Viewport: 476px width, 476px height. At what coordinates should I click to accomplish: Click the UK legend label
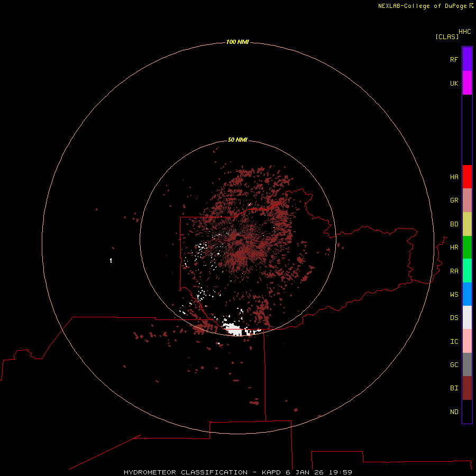(454, 83)
